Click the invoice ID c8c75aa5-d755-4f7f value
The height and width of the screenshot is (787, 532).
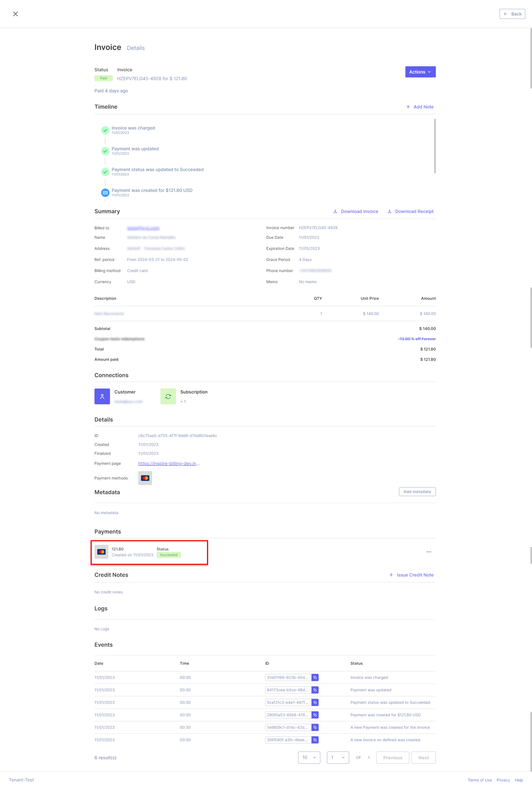[178, 436]
